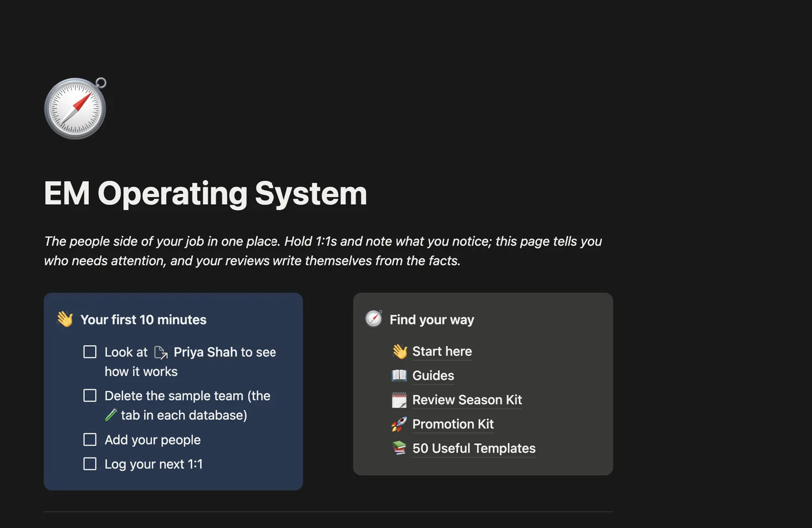Click the books icon next to 50 Useful Templates

pos(399,448)
